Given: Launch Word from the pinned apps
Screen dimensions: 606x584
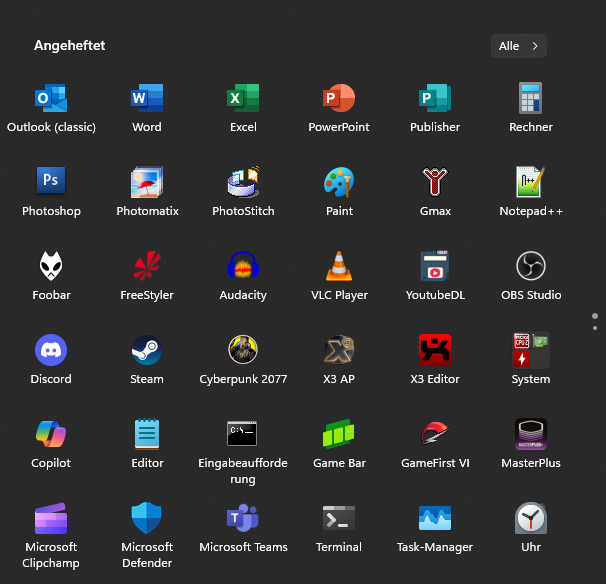Looking at the screenshot, I should 147,98.
